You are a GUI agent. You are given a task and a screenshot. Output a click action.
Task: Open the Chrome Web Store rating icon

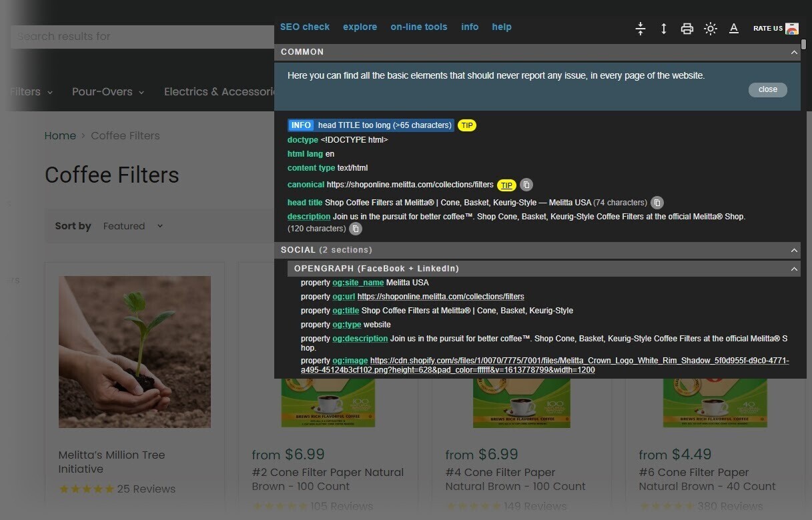coord(791,29)
